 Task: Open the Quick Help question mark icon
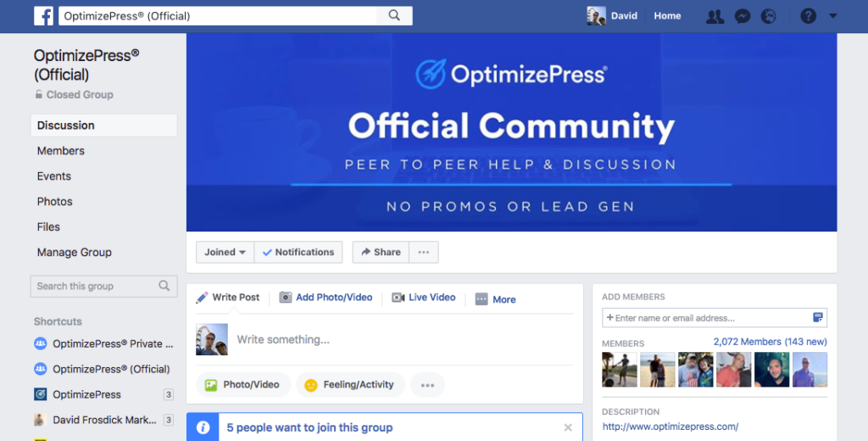point(808,16)
